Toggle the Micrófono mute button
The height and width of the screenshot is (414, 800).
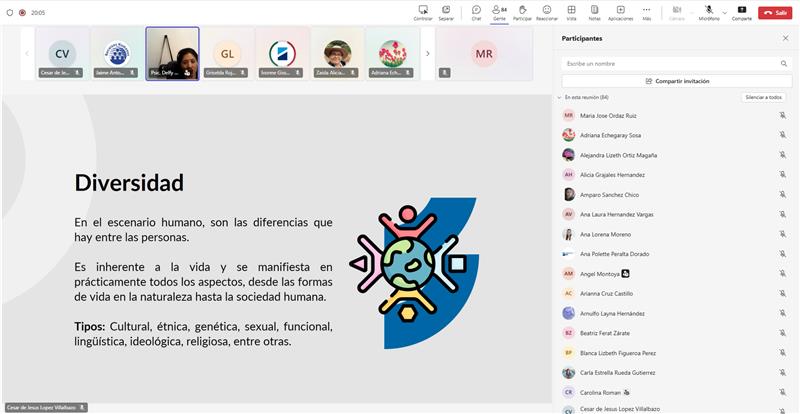(708, 10)
